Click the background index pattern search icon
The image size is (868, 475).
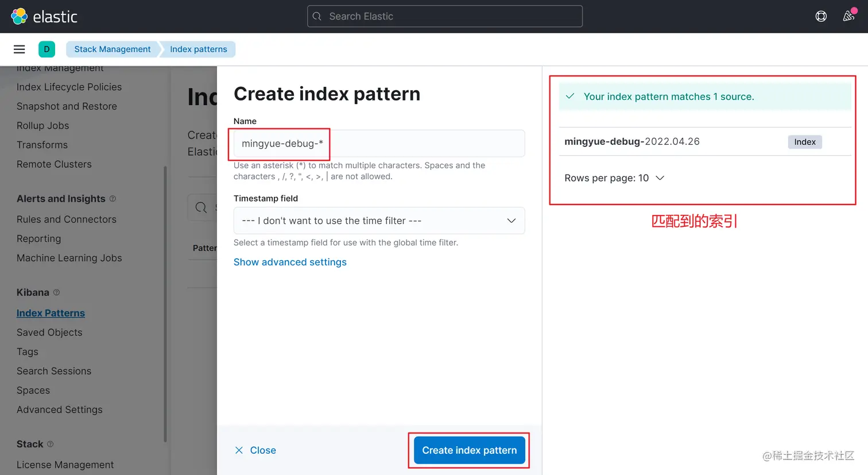201,207
